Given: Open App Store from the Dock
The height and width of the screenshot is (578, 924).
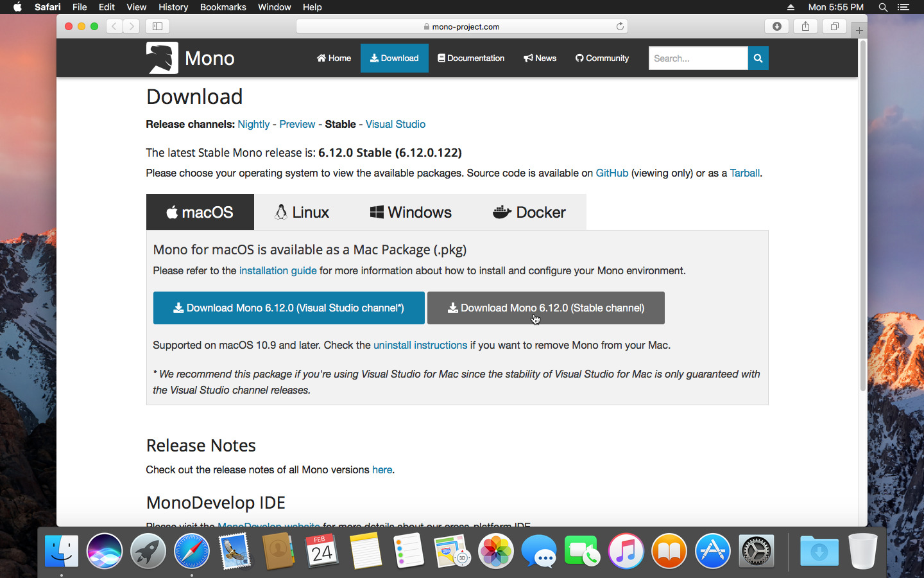Looking at the screenshot, I should click(712, 552).
